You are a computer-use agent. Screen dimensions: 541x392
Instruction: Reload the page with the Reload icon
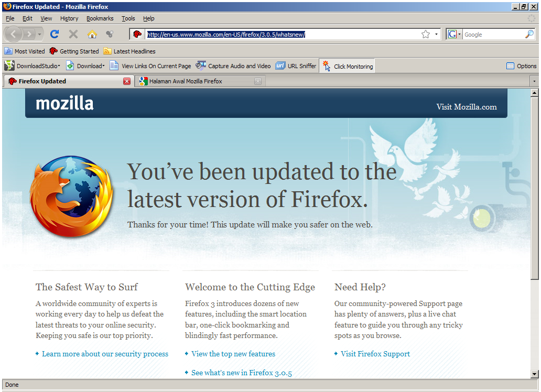[55, 34]
